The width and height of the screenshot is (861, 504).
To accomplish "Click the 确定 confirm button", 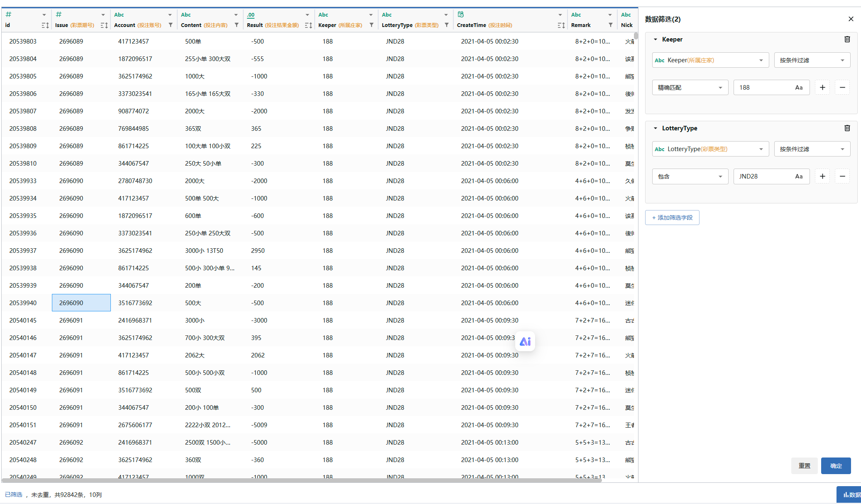I will click(835, 466).
